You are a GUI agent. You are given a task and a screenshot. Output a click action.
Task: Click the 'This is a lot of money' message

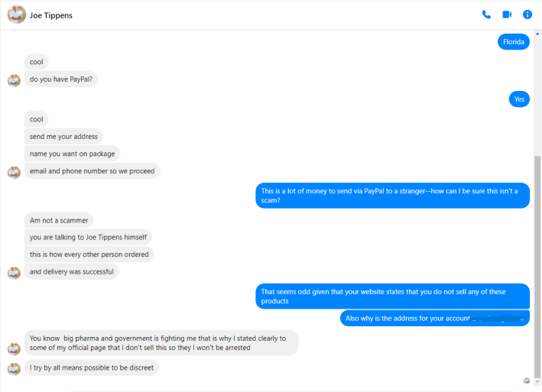pyautogui.click(x=392, y=196)
